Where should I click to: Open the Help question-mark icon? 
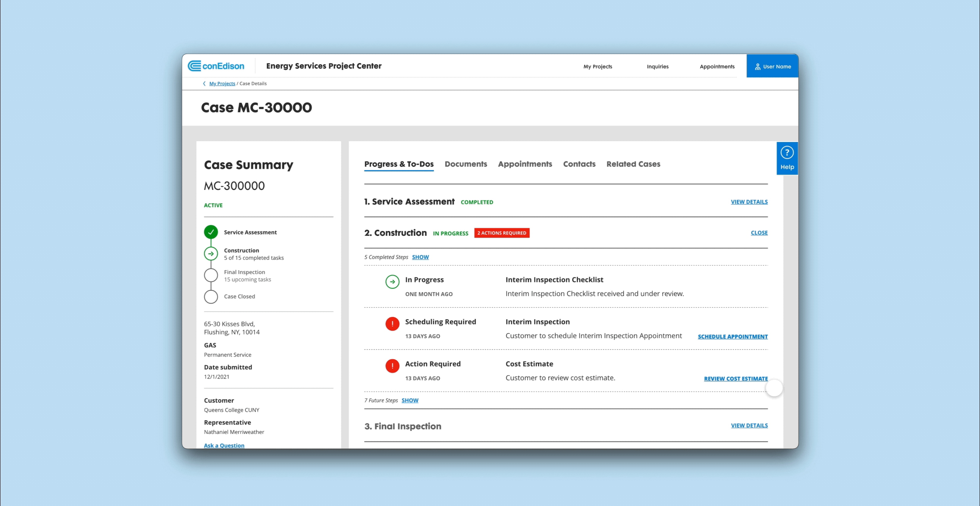(787, 153)
